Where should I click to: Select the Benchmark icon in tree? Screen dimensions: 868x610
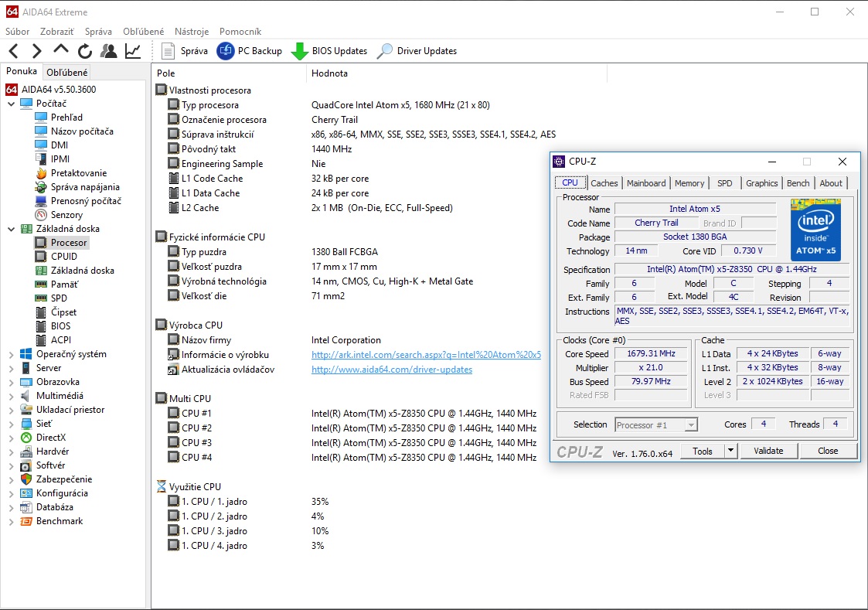pos(26,521)
